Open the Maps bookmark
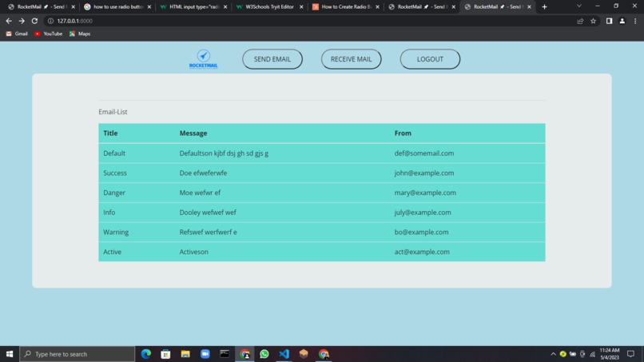 click(x=80, y=34)
